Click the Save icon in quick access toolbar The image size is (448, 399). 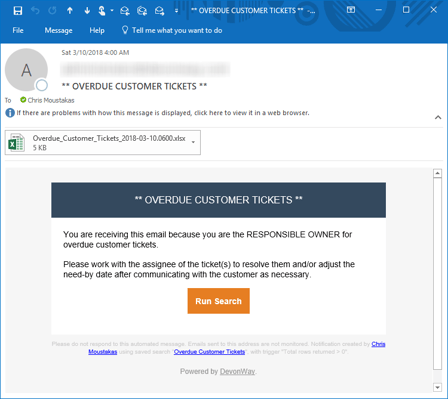click(18, 11)
